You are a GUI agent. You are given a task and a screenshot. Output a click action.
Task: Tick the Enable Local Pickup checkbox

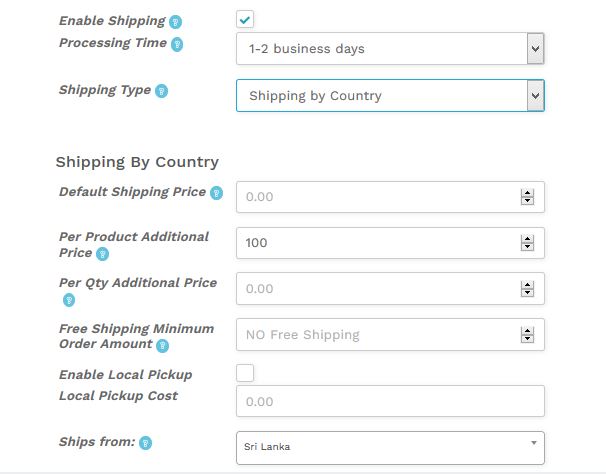pos(245,373)
